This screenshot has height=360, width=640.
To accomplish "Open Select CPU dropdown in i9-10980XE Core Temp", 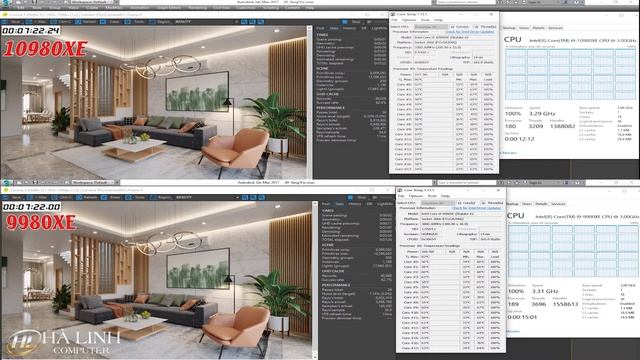I will coord(431,27).
